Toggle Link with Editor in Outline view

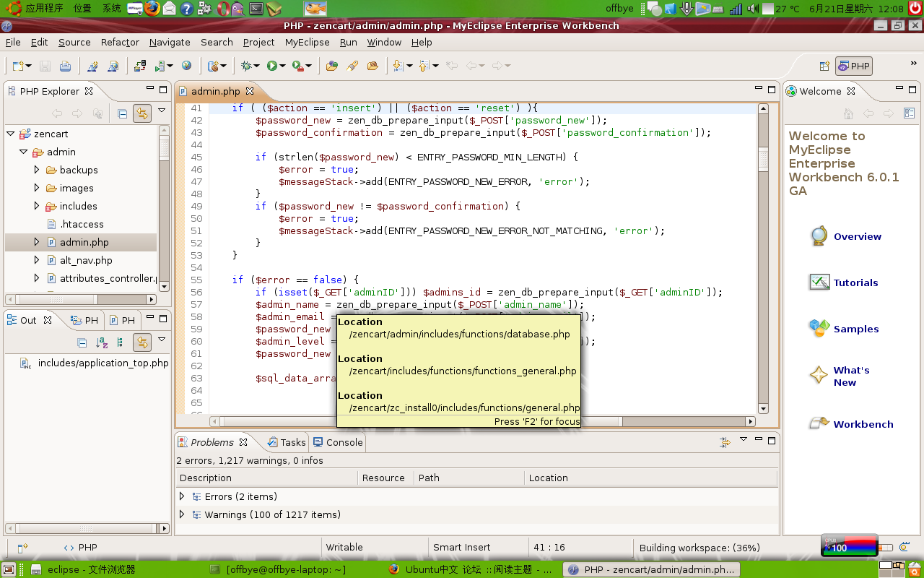point(142,342)
